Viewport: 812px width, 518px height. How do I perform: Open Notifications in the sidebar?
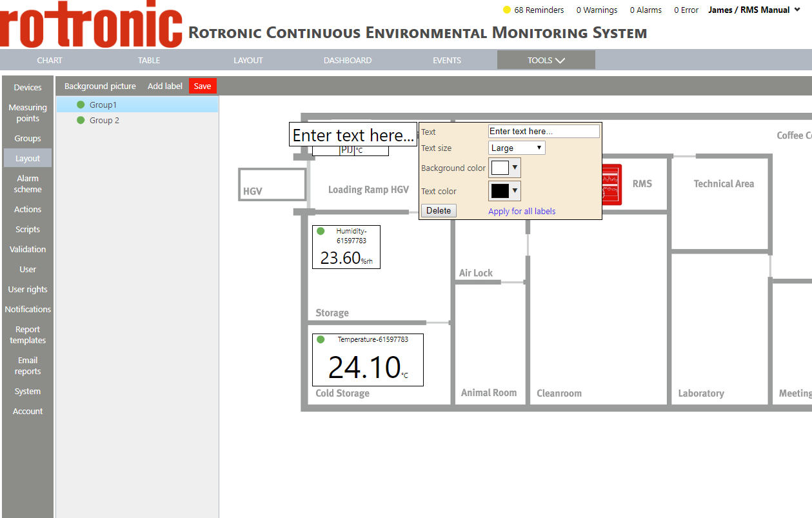(28, 309)
